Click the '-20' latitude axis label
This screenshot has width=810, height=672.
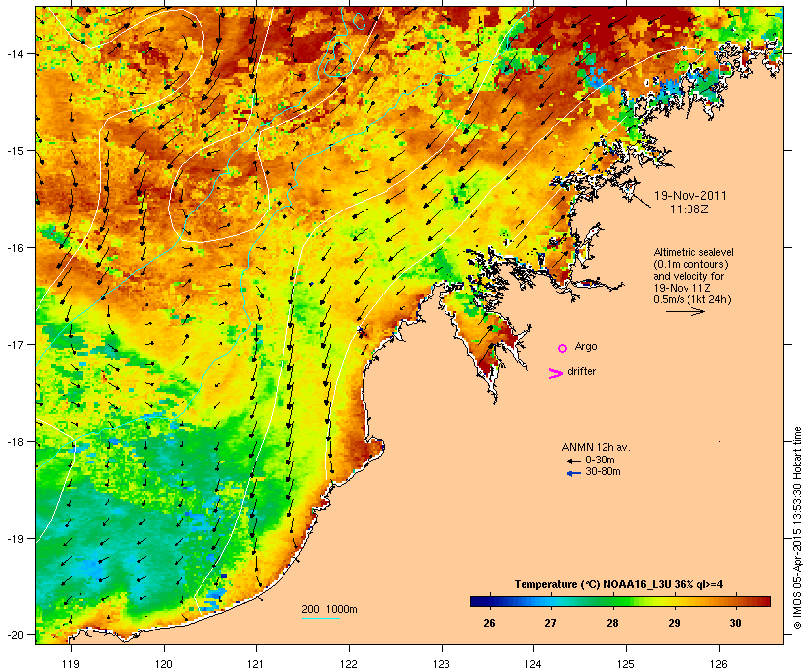pyautogui.click(x=14, y=634)
